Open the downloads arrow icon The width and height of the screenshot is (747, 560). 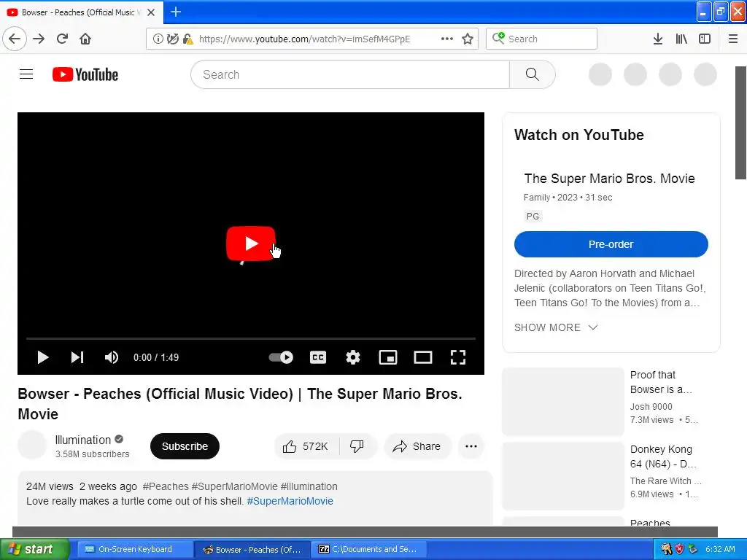coord(658,39)
